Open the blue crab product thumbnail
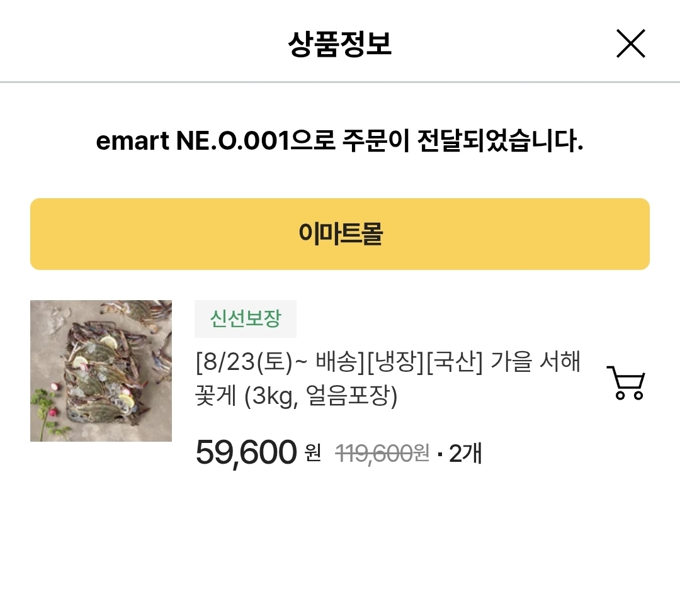The height and width of the screenshot is (616, 680). pyautogui.click(x=101, y=371)
